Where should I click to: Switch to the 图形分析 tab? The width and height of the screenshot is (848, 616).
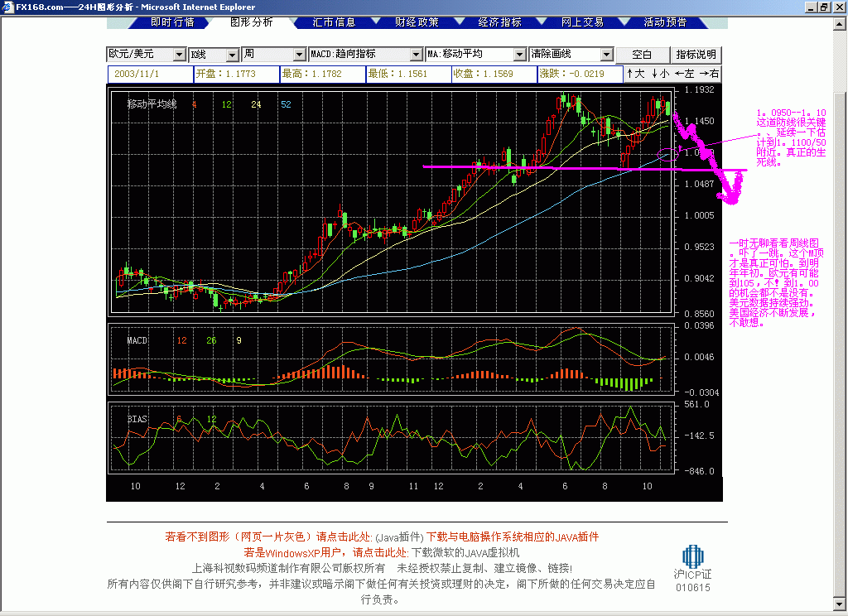(252, 22)
